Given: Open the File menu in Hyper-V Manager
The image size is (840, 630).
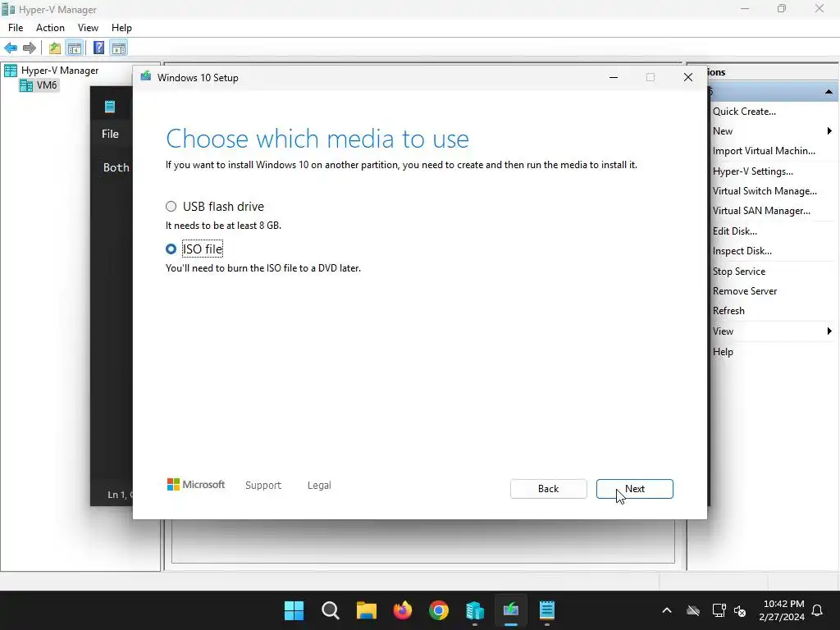Looking at the screenshot, I should pyautogui.click(x=16, y=28).
